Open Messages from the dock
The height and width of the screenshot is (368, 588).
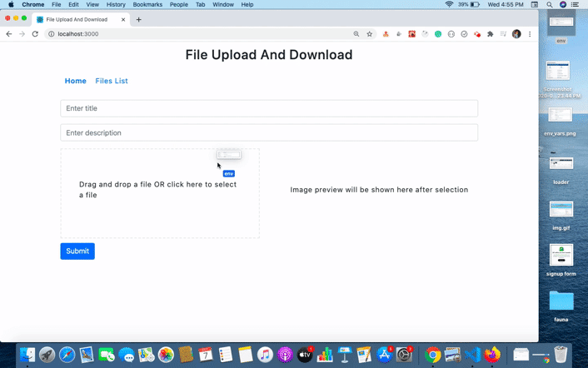(x=127, y=355)
